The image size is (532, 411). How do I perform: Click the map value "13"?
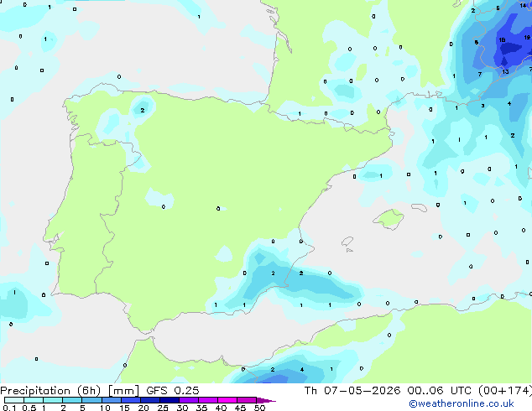point(505,71)
